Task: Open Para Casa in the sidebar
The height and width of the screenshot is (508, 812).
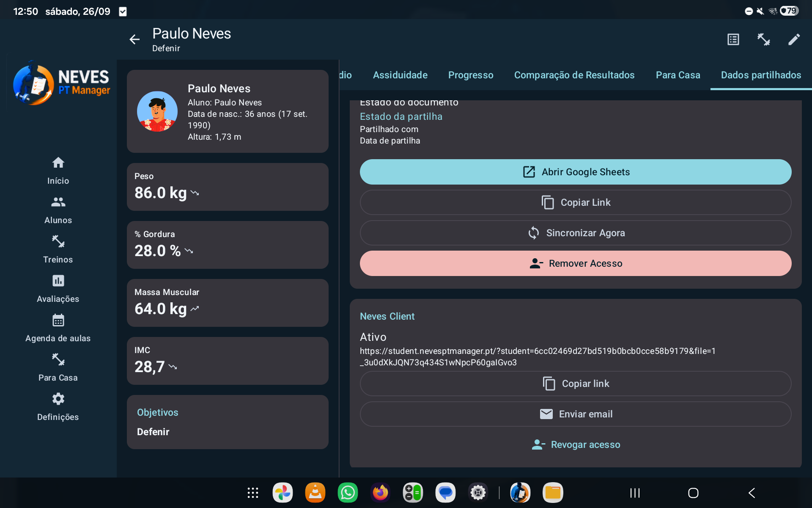Action: point(58,367)
